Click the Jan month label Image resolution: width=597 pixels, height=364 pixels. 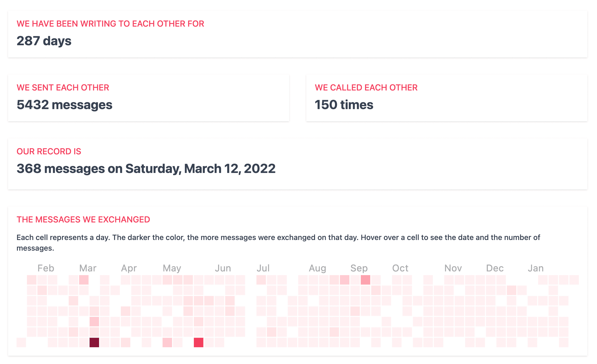coord(536,268)
